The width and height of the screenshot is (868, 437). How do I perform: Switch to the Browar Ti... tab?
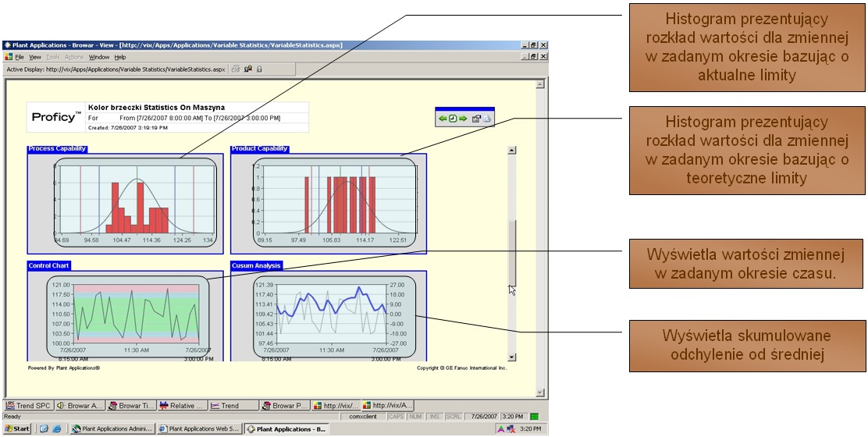131,406
